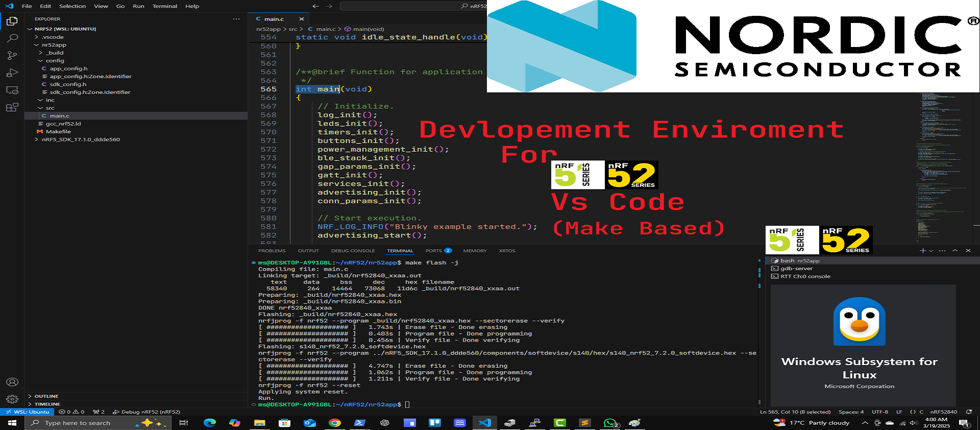Go back with the navigation arrow
This screenshot has width=980, height=430.
click(315, 6)
